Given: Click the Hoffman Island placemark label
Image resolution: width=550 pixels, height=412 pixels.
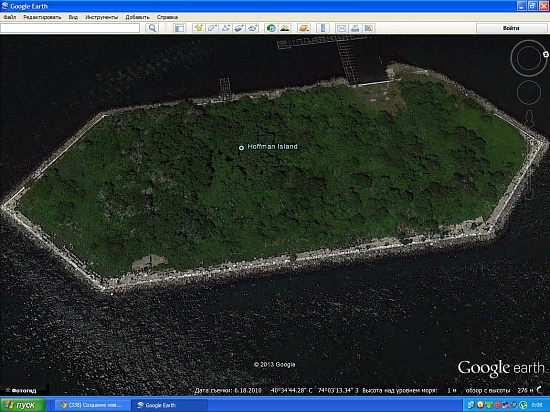Looking at the screenshot, I should pyautogui.click(x=273, y=147).
